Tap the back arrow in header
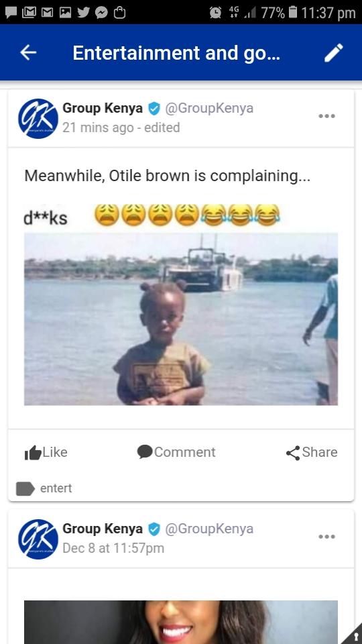 click(28, 52)
